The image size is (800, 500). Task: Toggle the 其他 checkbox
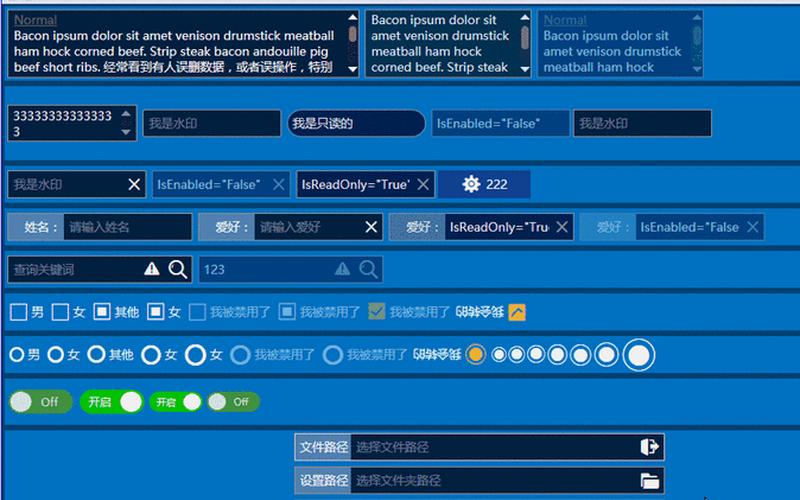[102, 311]
